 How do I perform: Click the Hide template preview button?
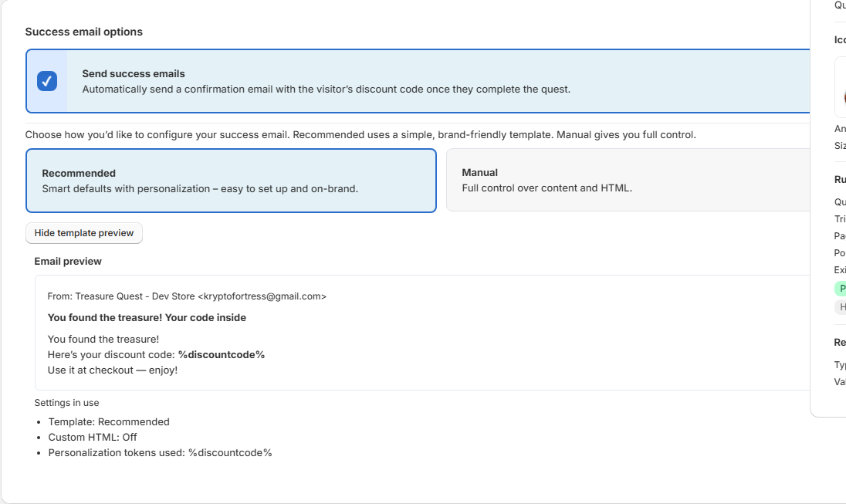(x=83, y=232)
